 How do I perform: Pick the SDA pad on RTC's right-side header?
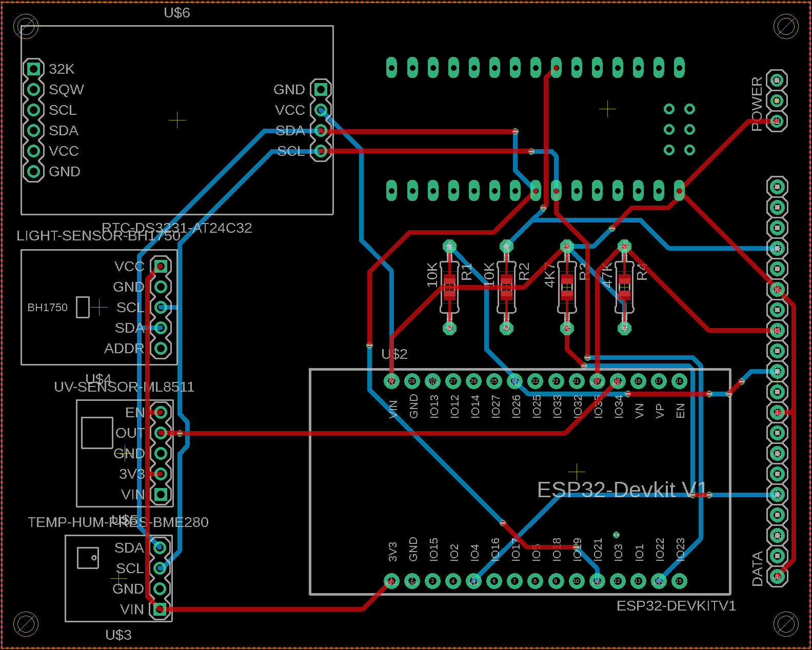point(321,131)
